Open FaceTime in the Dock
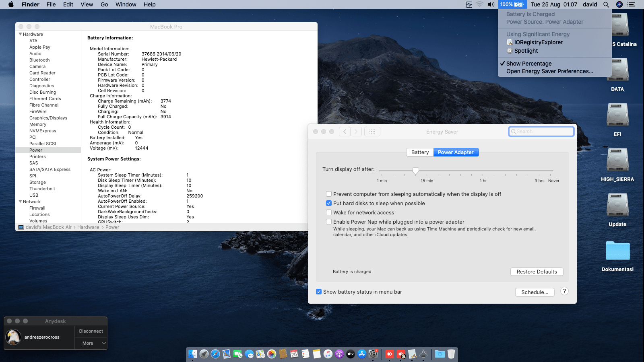Screen dimensions: 644x362 pos(238,354)
